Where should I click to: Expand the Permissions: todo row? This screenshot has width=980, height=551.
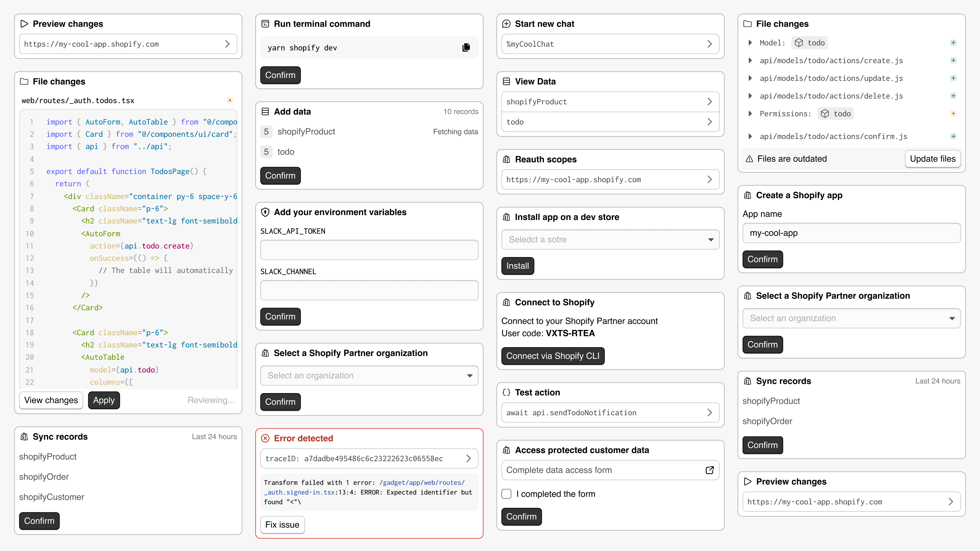pyautogui.click(x=750, y=114)
